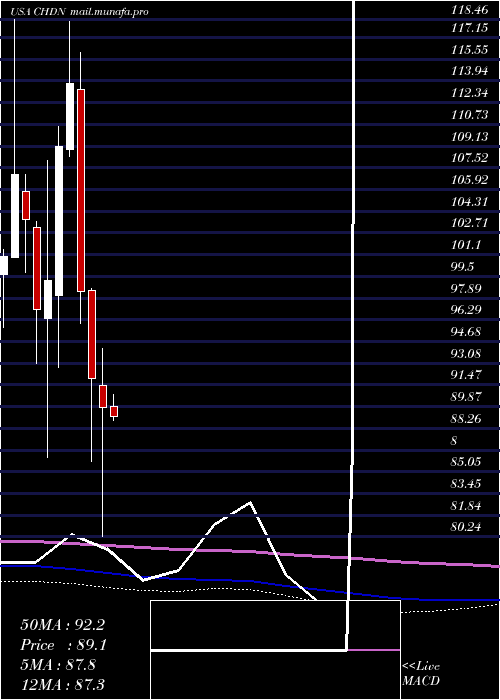Click the 'USA CHDN mail.munafa.pro' chart title
500x700 pixels.
point(79,12)
